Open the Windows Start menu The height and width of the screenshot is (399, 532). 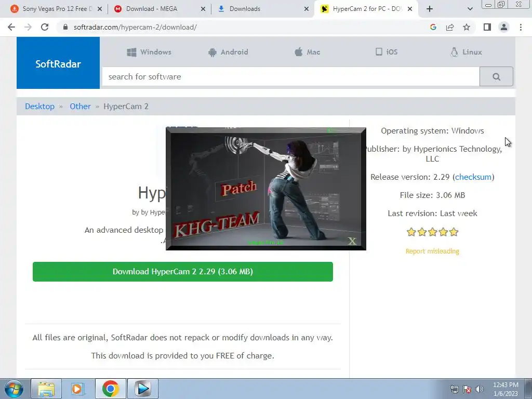(x=14, y=389)
